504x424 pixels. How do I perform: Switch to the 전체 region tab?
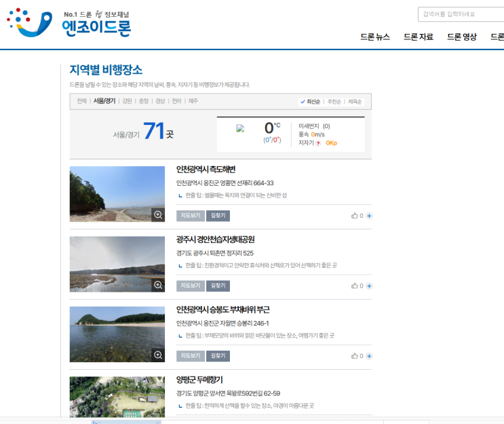pyautogui.click(x=81, y=101)
